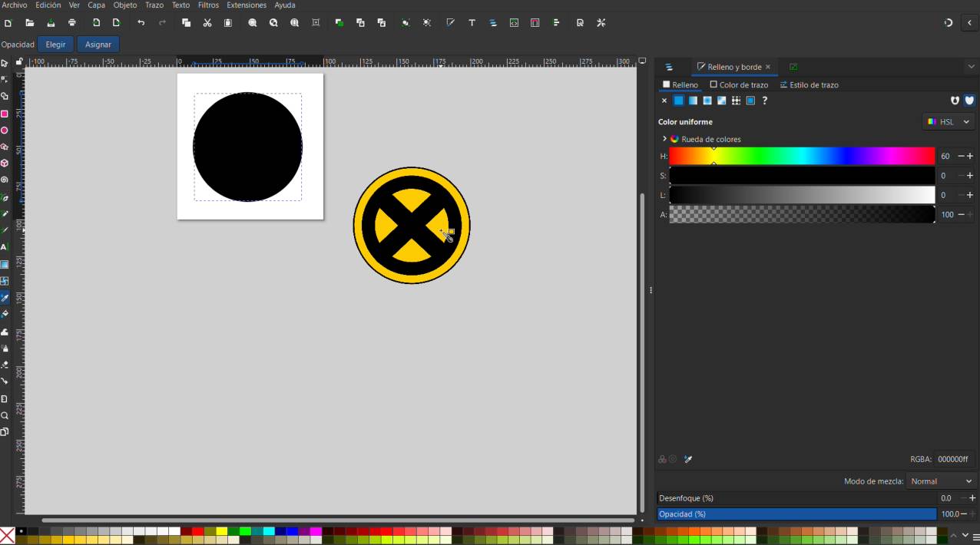Choose flat color fill type

tap(679, 101)
